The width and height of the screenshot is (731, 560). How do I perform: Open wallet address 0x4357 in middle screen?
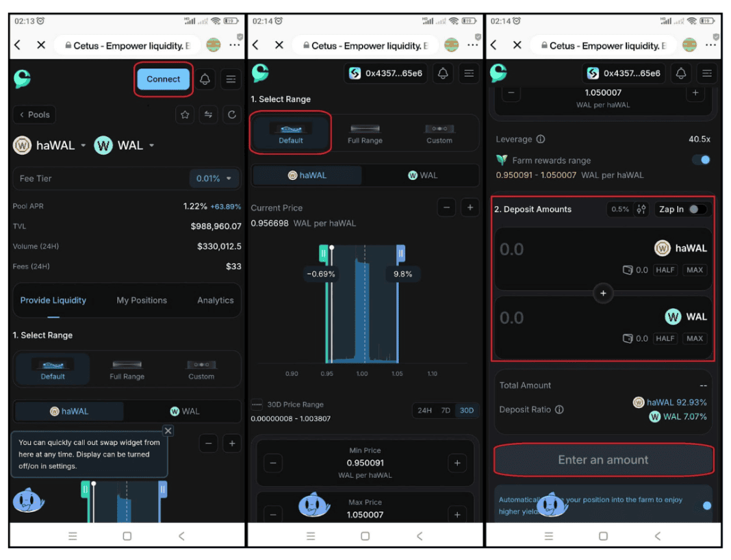click(385, 73)
